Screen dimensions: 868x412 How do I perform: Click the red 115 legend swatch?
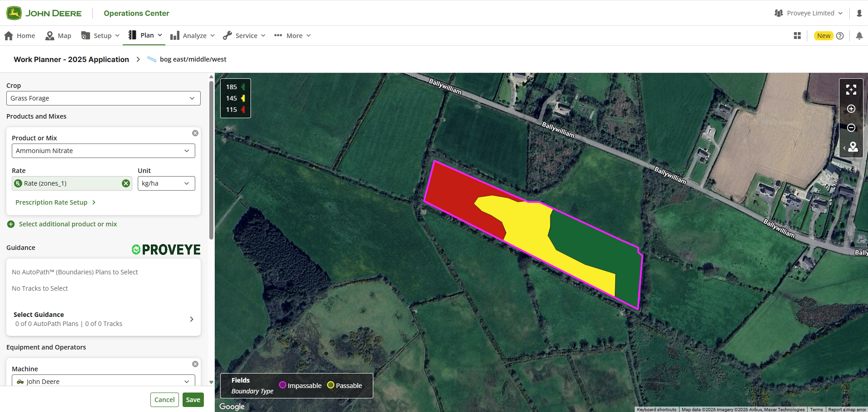243,110
